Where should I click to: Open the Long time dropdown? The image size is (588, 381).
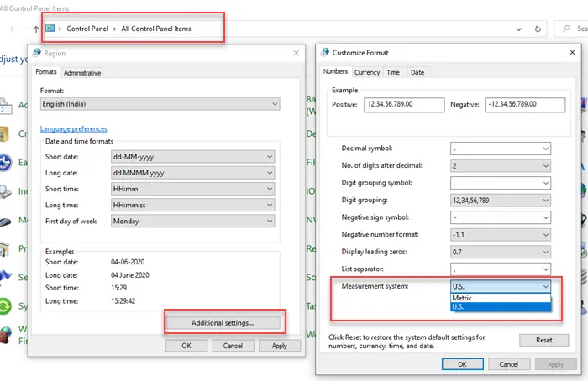click(192, 205)
